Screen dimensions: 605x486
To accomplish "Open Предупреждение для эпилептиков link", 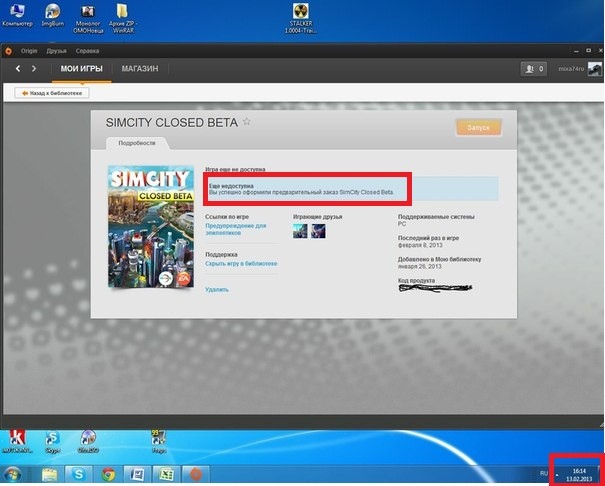I will (236, 229).
